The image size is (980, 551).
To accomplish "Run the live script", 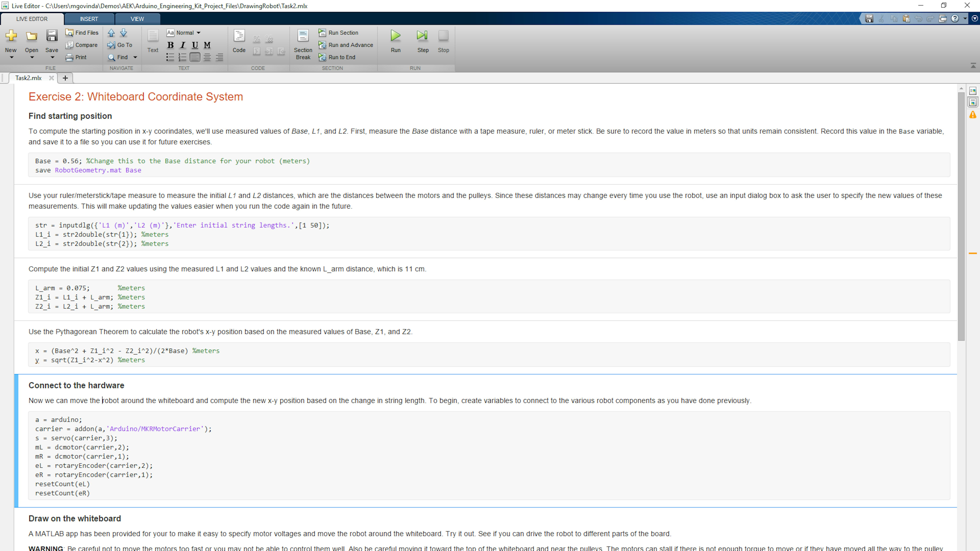I will (x=396, y=41).
